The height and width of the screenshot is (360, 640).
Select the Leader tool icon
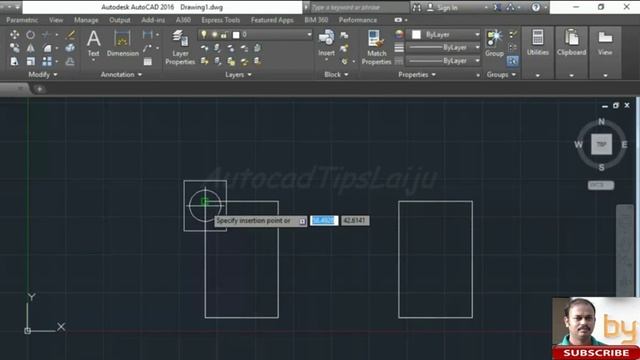pyautogui.click(x=147, y=48)
